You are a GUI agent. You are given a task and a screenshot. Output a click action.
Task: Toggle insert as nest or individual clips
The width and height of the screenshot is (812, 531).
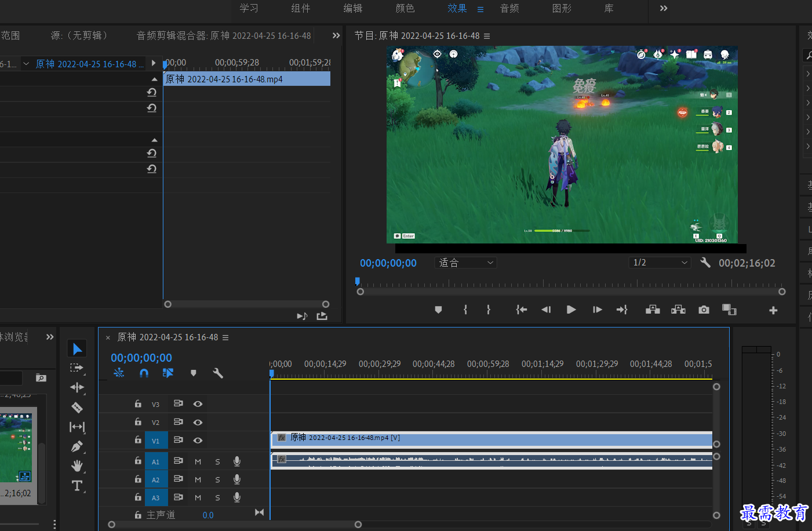pyautogui.click(x=119, y=373)
